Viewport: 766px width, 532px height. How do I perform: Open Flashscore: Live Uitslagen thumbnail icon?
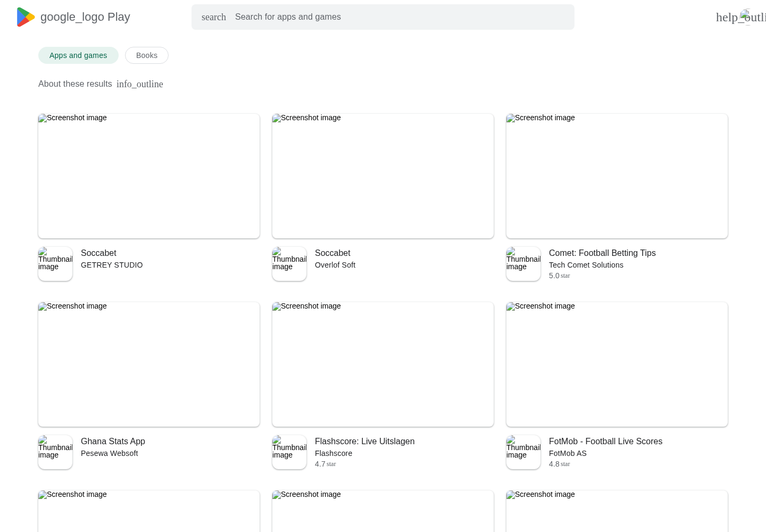point(289,452)
